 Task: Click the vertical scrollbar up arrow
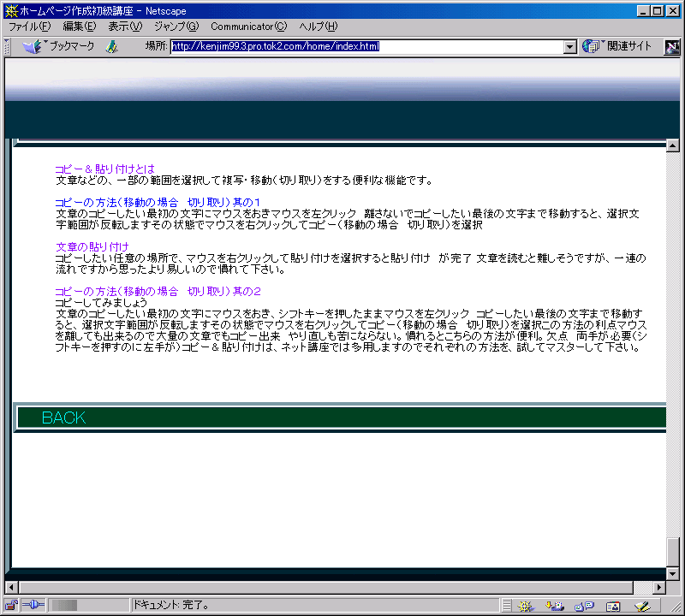coord(673,145)
